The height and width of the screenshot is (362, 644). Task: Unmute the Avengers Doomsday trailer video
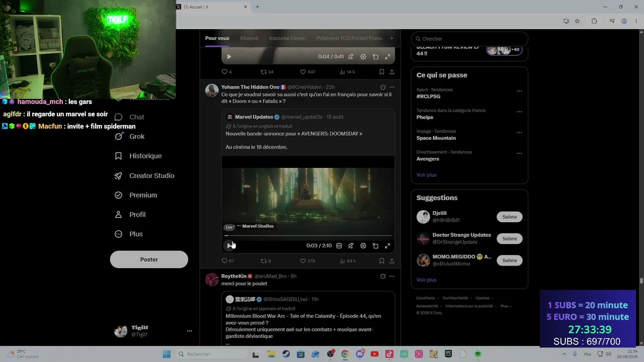pyautogui.click(x=351, y=246)
